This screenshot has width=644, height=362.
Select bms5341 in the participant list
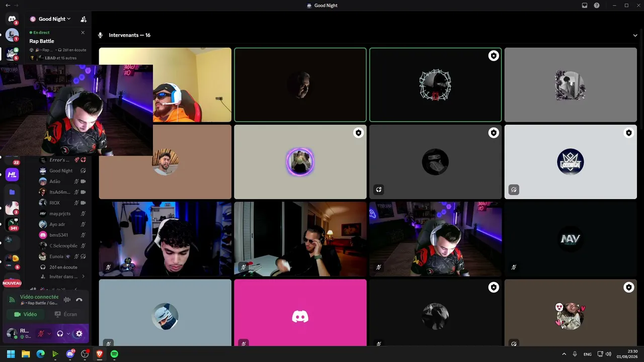tap(62, 235)
